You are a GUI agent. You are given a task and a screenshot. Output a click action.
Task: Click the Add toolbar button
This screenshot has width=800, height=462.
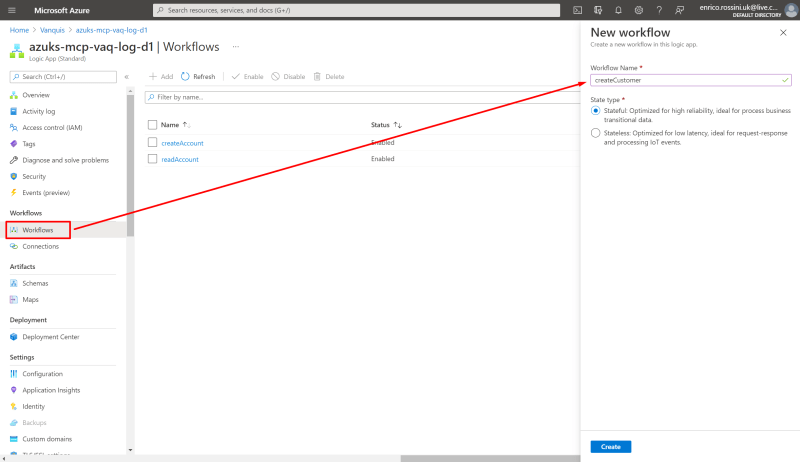[161, 76]
